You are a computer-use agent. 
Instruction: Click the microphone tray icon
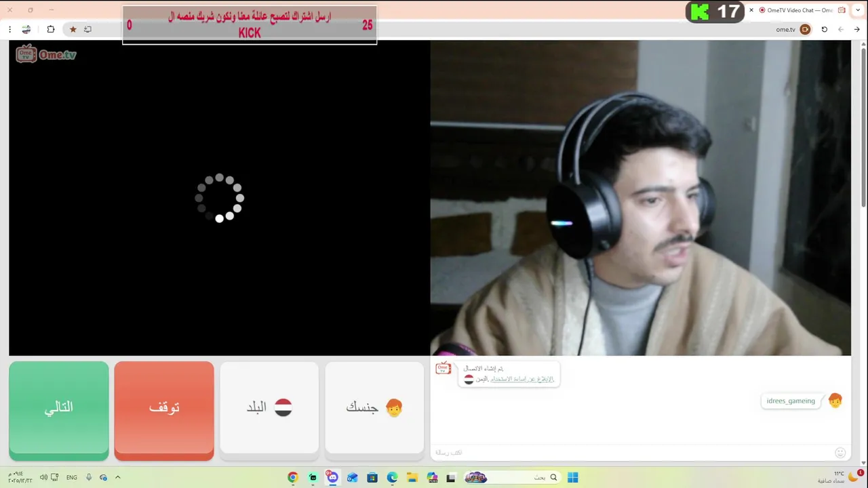tap(89, 477)
